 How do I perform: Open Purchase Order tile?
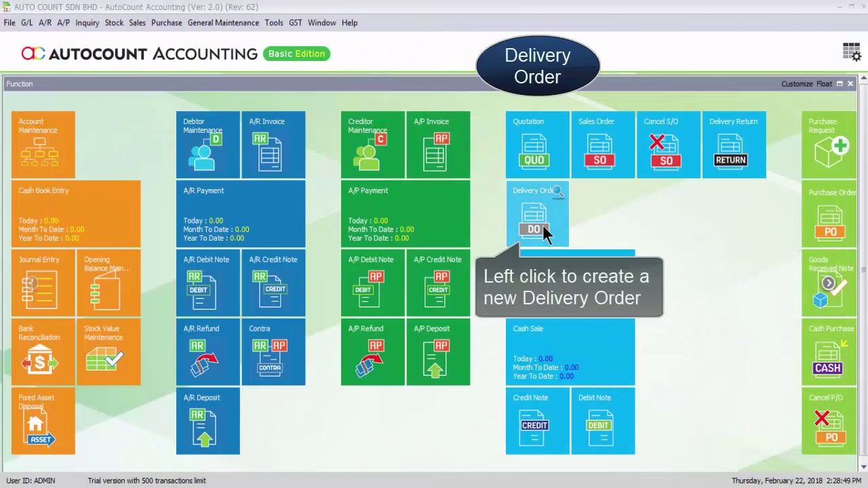(829, 214)
